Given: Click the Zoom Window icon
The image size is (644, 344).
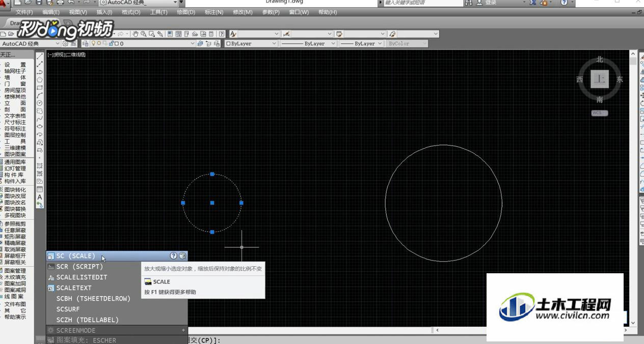Looking at the screenshot, I should click(x=152, y=34).
